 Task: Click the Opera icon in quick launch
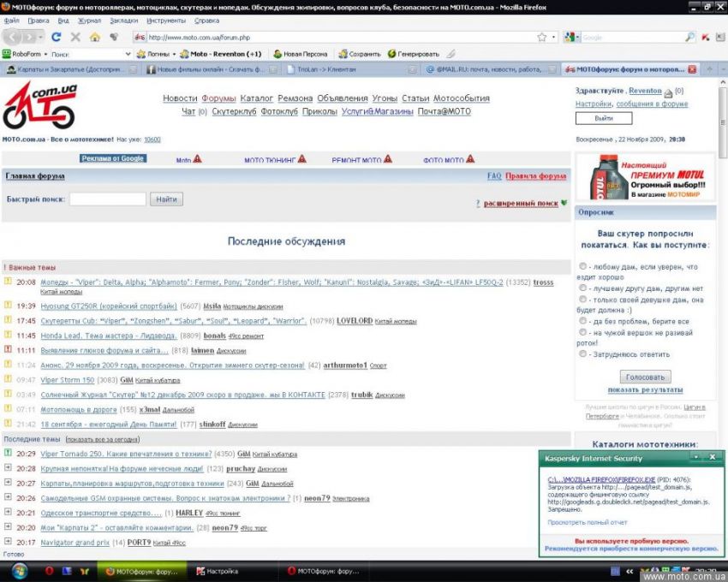point(50,571)
